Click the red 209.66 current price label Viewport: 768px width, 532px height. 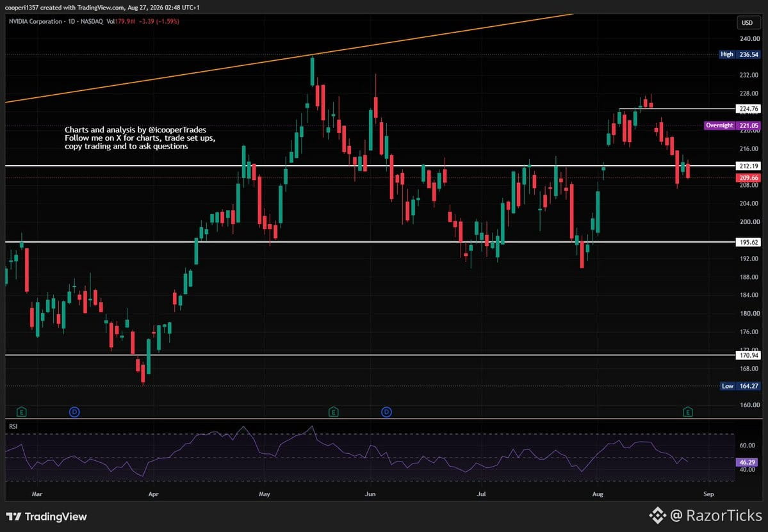pos(748,178)
